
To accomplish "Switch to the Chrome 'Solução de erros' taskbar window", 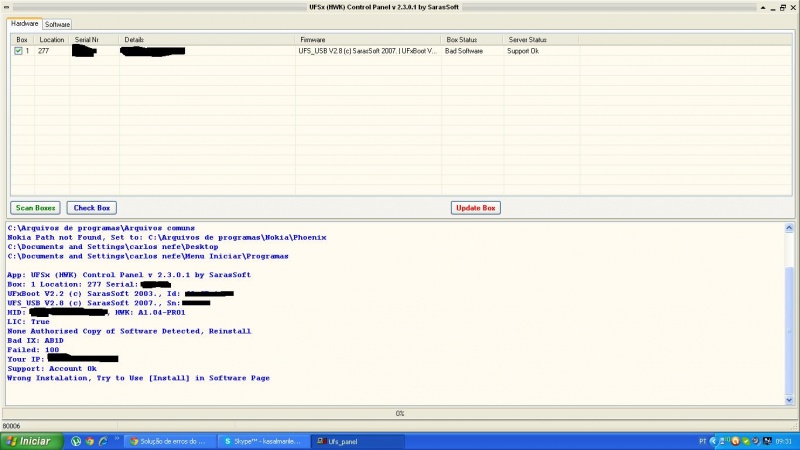I will tap(170, 441).
